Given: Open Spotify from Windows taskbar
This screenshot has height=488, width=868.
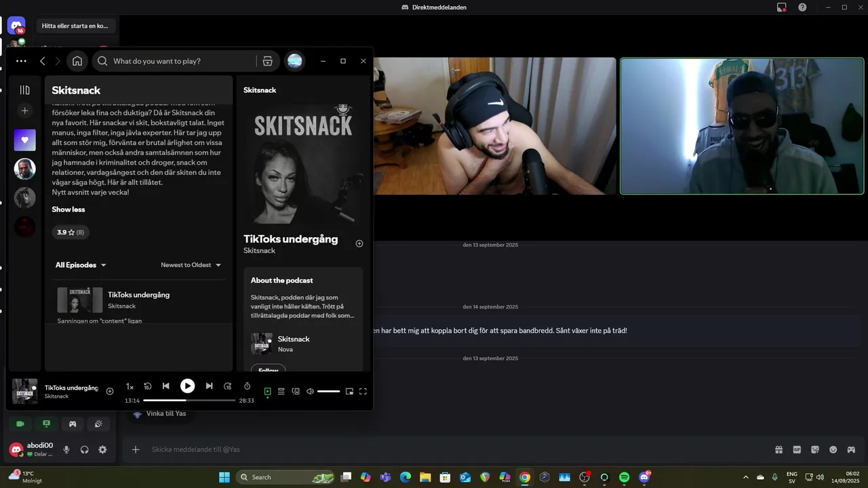Looking at the screenshot, I should point(624,477).
